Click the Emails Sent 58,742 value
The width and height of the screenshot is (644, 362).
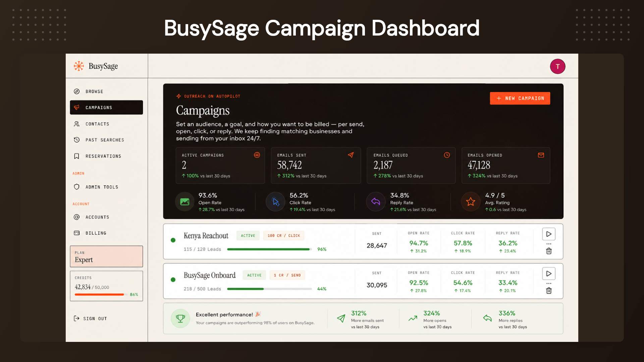[289, 165]
